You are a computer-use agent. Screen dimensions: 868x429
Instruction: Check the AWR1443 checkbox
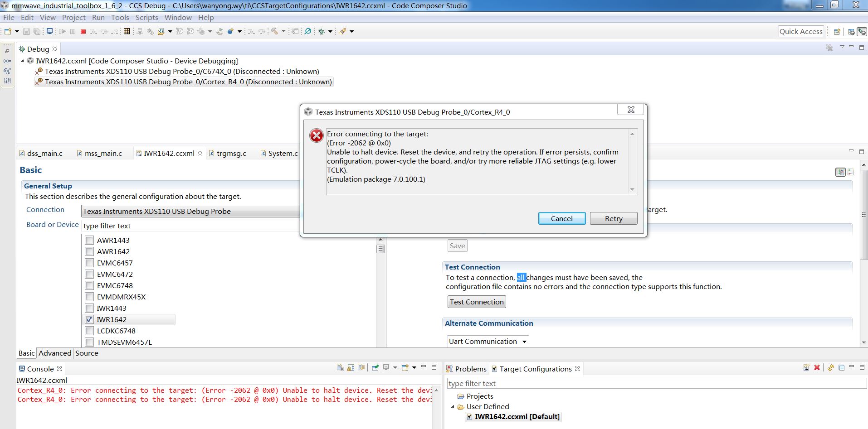coord(89,240)
